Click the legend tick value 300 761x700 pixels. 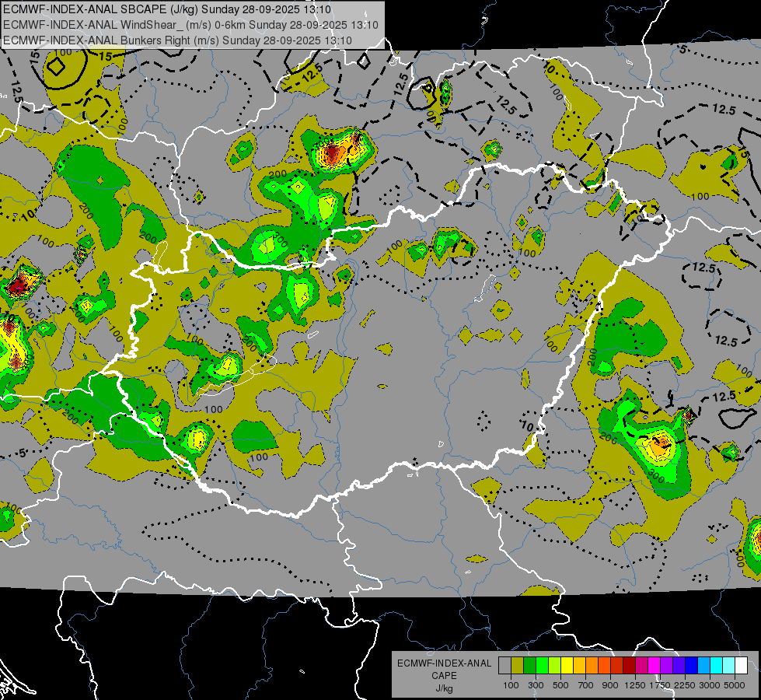(536, 685)
